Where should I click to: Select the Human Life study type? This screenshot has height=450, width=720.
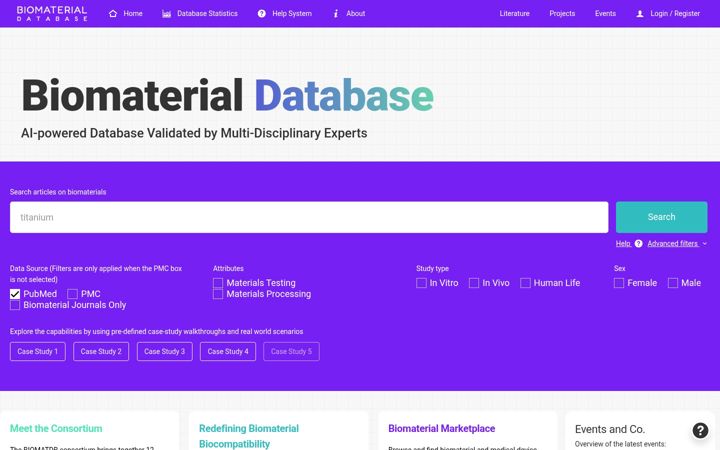click(525, 283)
